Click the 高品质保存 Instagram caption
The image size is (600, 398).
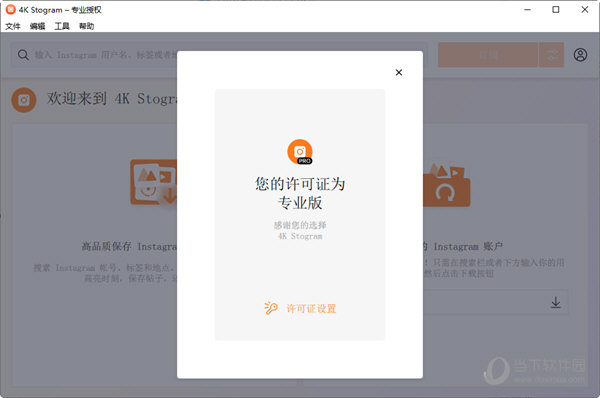click(x=129, y=246)
